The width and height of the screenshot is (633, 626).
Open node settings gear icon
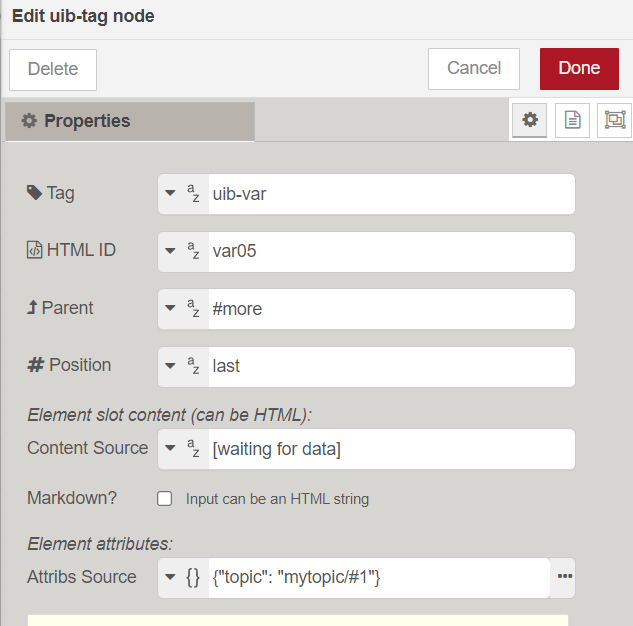click(x=530, y=120)
